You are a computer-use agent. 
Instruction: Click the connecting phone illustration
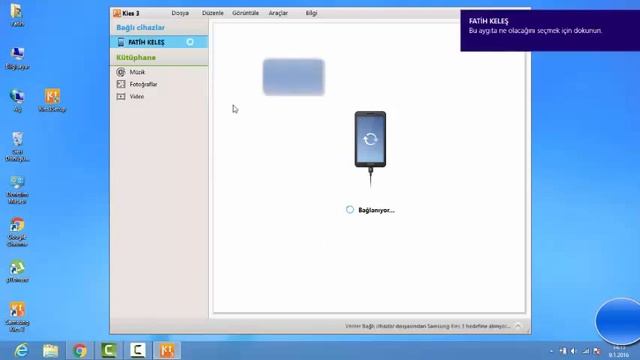tap(370, 149)
